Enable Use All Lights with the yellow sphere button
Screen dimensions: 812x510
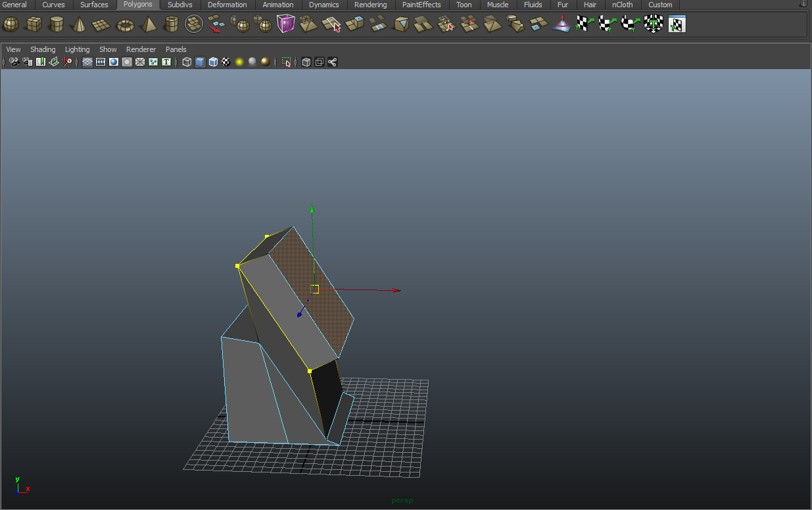point(238,61)
